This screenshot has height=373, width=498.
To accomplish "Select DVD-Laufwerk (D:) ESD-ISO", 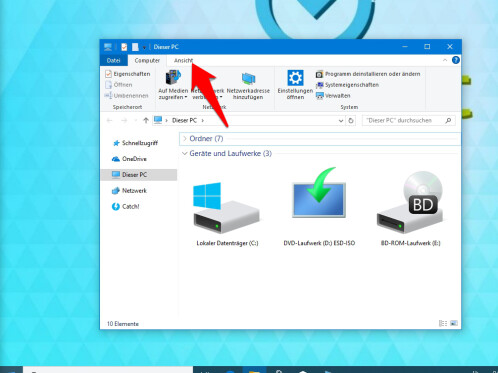I will 319,208.
